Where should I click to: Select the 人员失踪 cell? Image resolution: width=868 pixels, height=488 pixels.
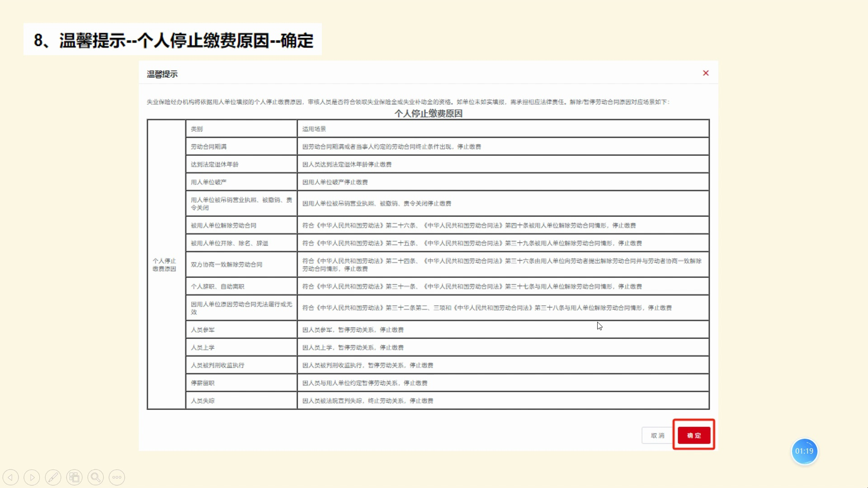(x=241, y=401)
